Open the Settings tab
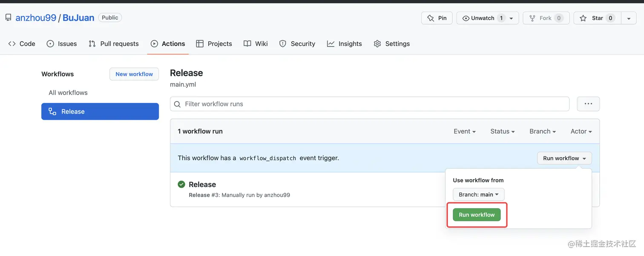The width and height of the screenshot is (644, 256). pos(391,43)
